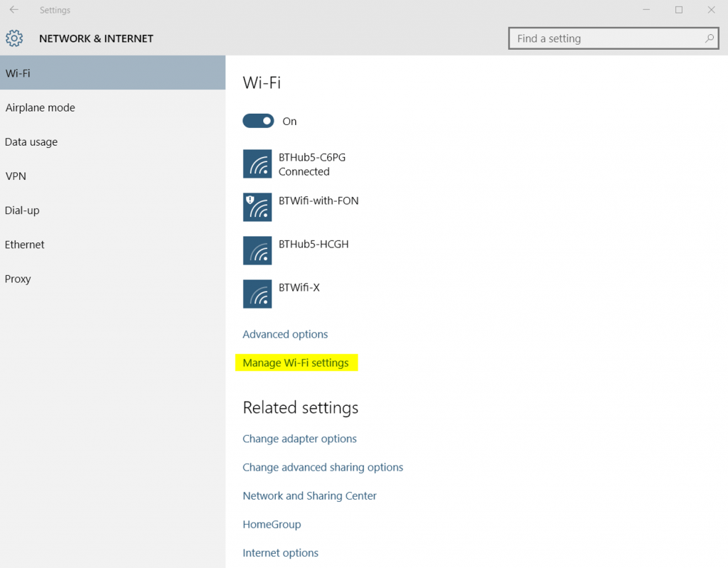Viewport: 728px width, 568px height.
Task: Click the BTWifi-with-FON limited connectivity icon
Action: click(257, 207)
